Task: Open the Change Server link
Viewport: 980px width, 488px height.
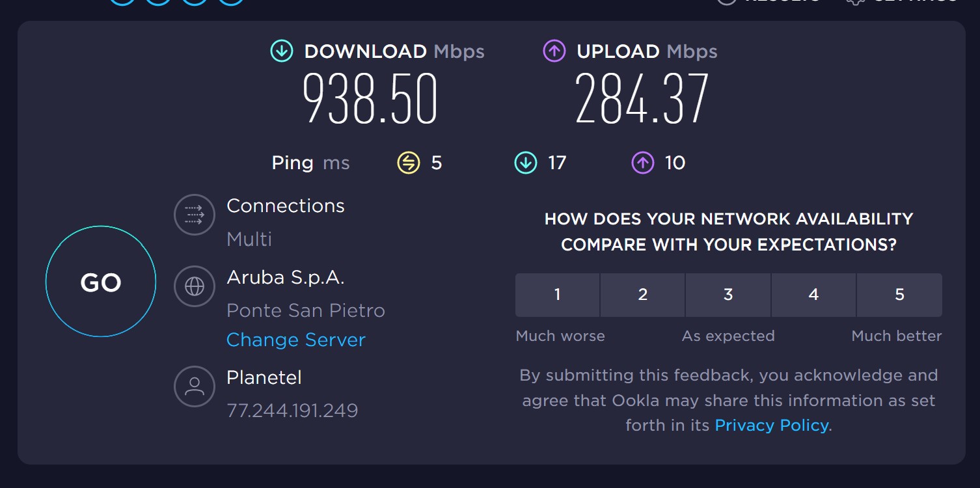Action: tap(296, 340)
